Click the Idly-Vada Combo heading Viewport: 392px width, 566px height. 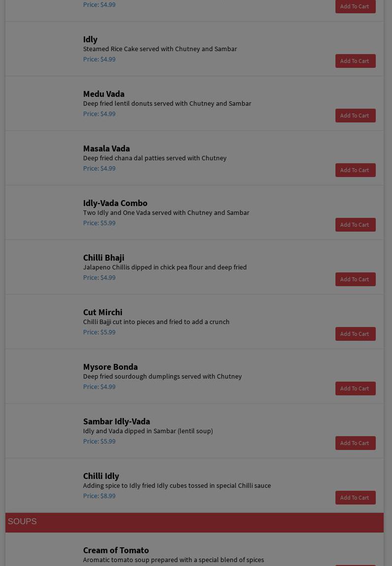(x=115, y=203)
